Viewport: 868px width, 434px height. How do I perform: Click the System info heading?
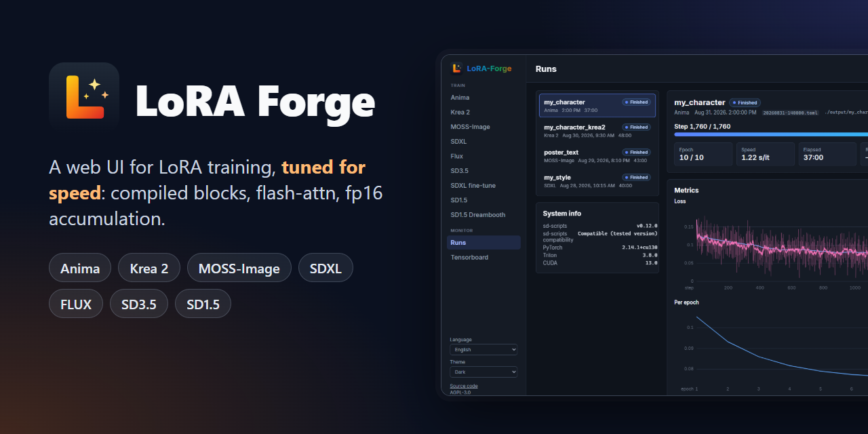click(x=563, y=214)
